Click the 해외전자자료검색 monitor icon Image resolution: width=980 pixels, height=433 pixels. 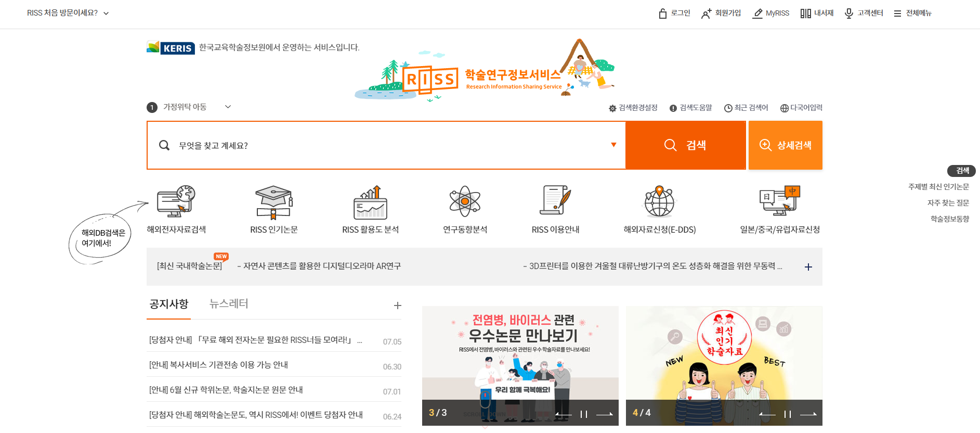(176, 201)
